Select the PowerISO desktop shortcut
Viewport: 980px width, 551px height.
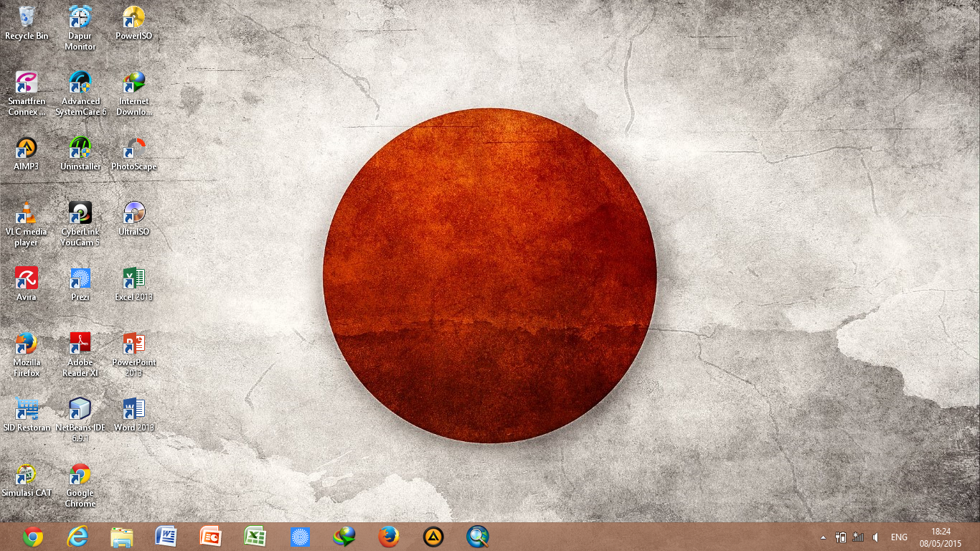[x=134, y=22]
